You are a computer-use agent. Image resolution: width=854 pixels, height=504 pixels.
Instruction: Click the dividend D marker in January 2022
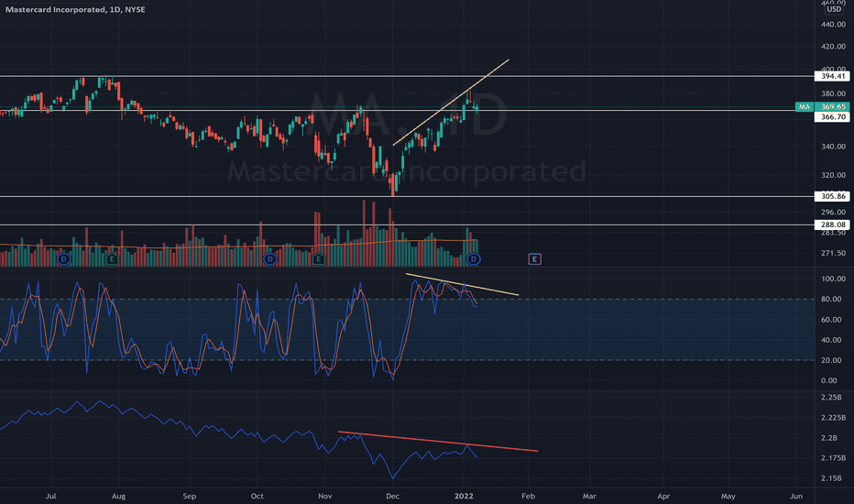click(474, 258)
